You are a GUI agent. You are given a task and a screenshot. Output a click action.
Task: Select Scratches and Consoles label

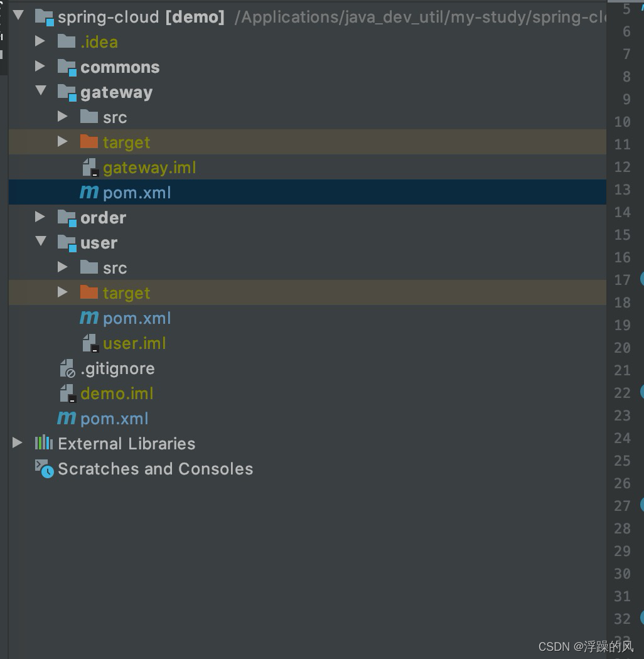pyautogui.click(x=156, y=469)
